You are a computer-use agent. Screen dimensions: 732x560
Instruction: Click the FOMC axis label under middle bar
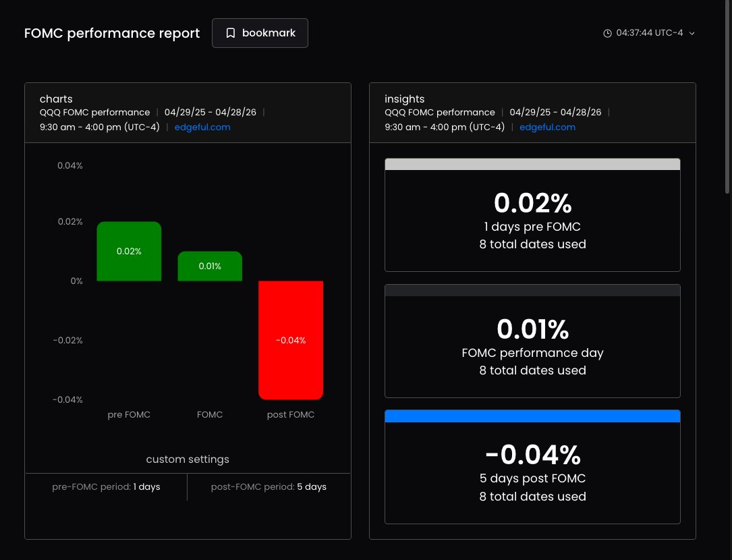click(x=210, y=414)
